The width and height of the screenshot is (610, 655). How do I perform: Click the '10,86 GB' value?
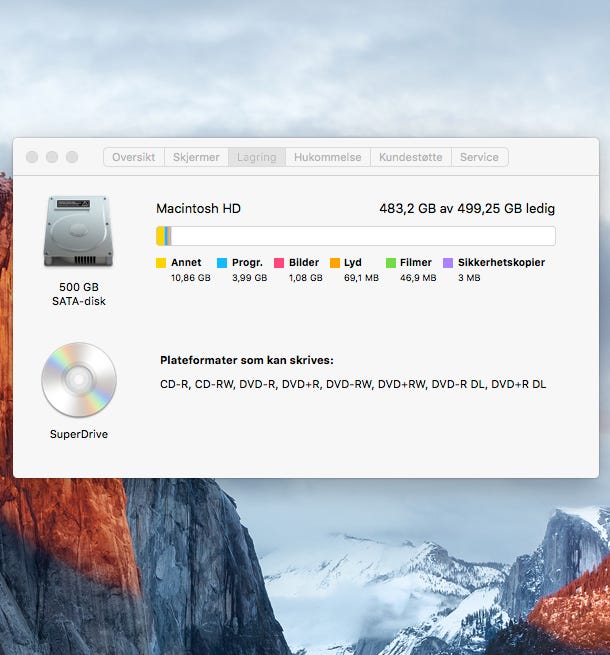tap(191, 278)
